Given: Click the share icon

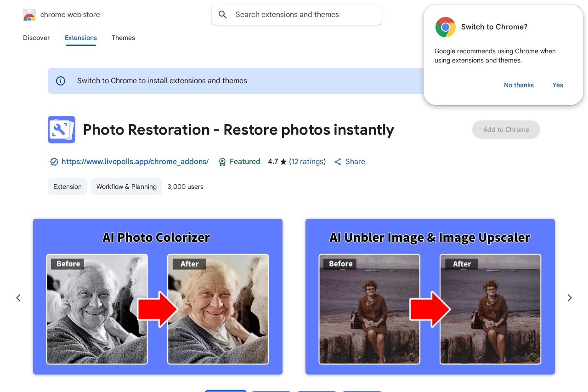Looking at the screenshot, I should 338,162.
